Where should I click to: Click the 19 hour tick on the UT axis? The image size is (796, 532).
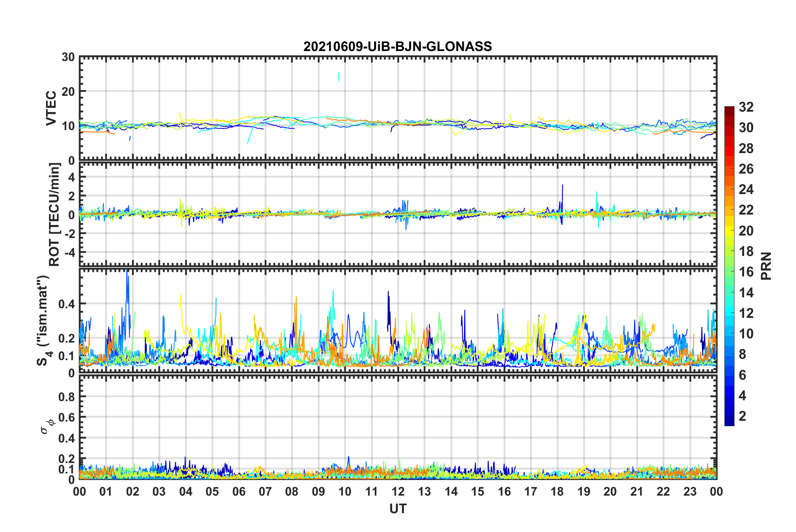point(584,491)
